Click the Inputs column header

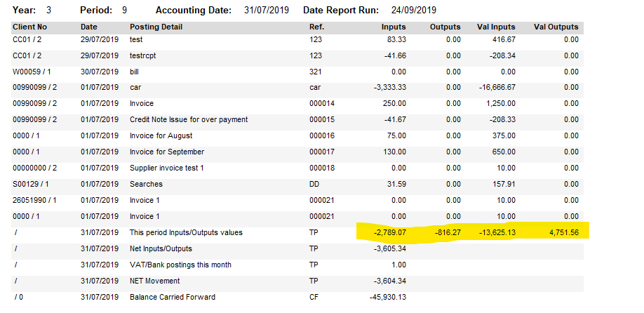click(394, 27)
